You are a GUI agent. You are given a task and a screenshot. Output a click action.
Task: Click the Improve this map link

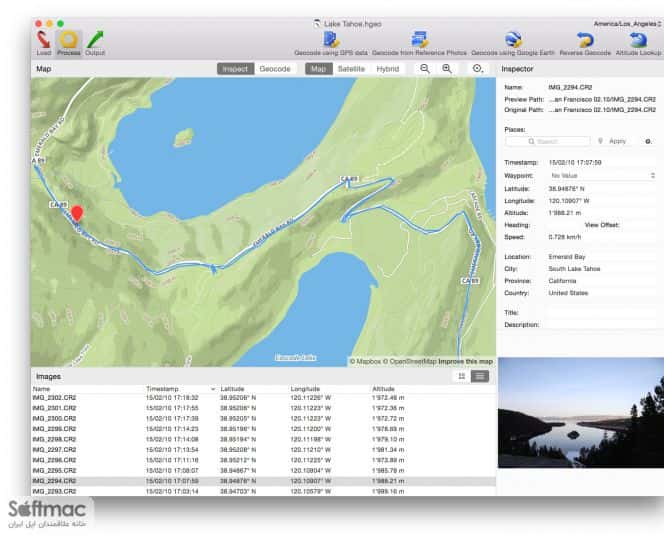click(465, 361)
